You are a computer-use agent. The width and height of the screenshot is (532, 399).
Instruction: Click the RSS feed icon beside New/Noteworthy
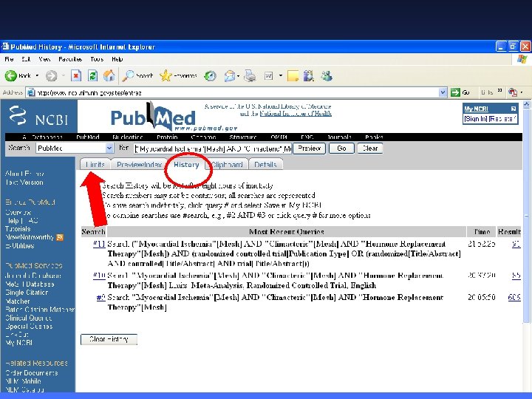pyautogui.click(x=60, y=237)
